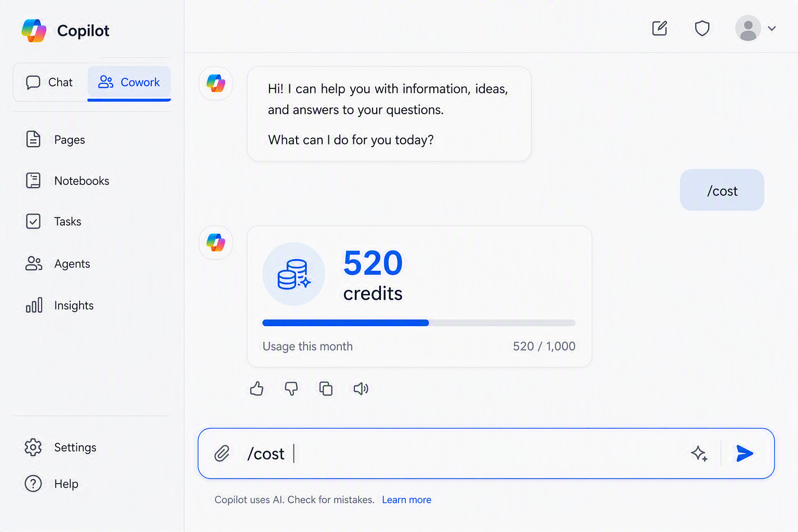Expand the user account dropdown chevron
This screenshot has height=532, width=798.
click(772, 29)
